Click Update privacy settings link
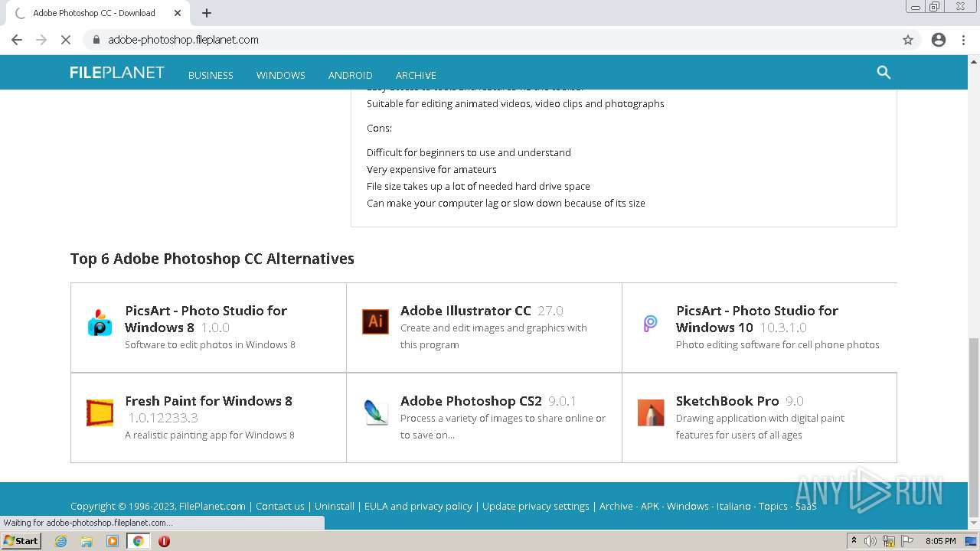Image resolution: width=980 pixels, height=551 pixels. click(x=536, y=506)
